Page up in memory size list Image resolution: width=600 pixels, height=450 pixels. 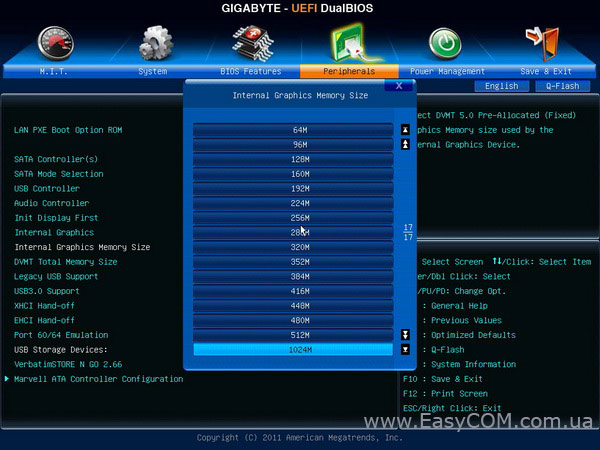(405, 144)
